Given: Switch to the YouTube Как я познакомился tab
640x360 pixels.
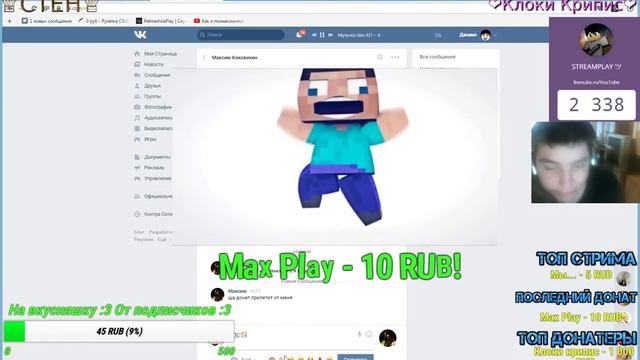Looking at the screenshot, I should 219,20.
